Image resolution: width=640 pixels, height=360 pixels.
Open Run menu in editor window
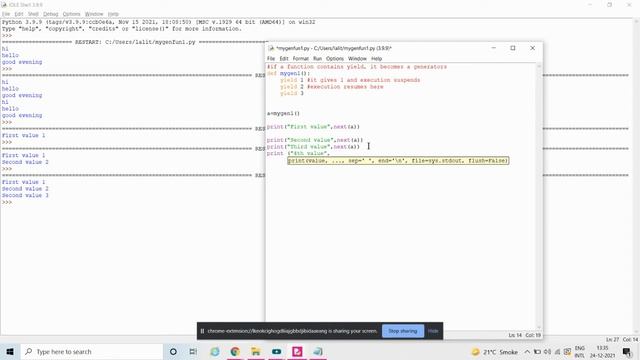tap(317, 59)
